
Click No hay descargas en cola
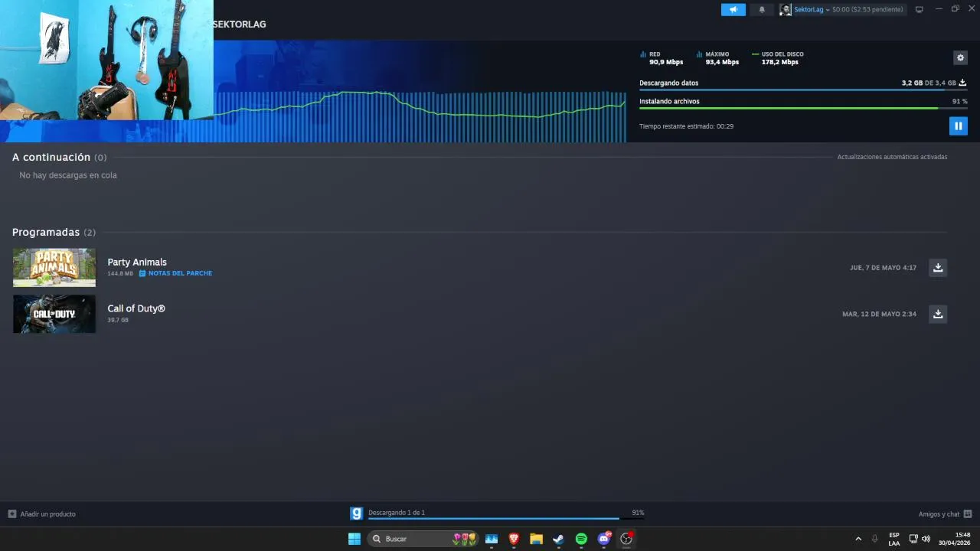pyautogui.click(x=68, y=175)
